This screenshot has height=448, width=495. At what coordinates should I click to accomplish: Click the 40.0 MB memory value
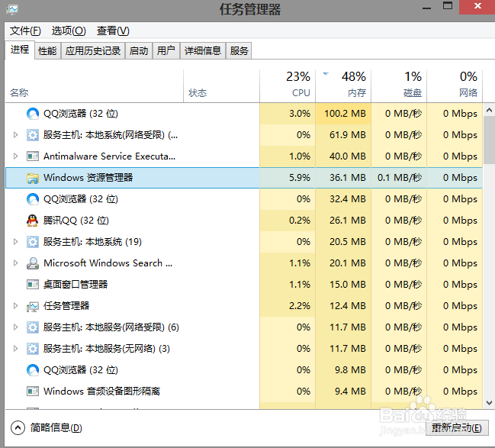click(348, 156)
